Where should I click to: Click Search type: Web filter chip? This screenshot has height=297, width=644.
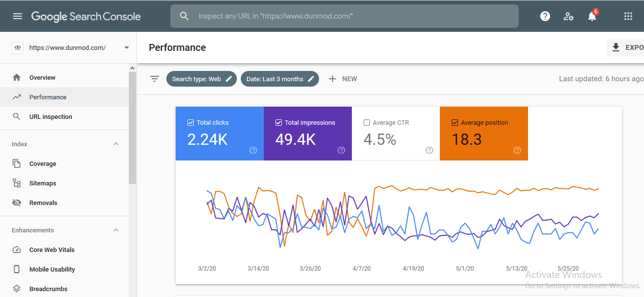pos(202,79)
